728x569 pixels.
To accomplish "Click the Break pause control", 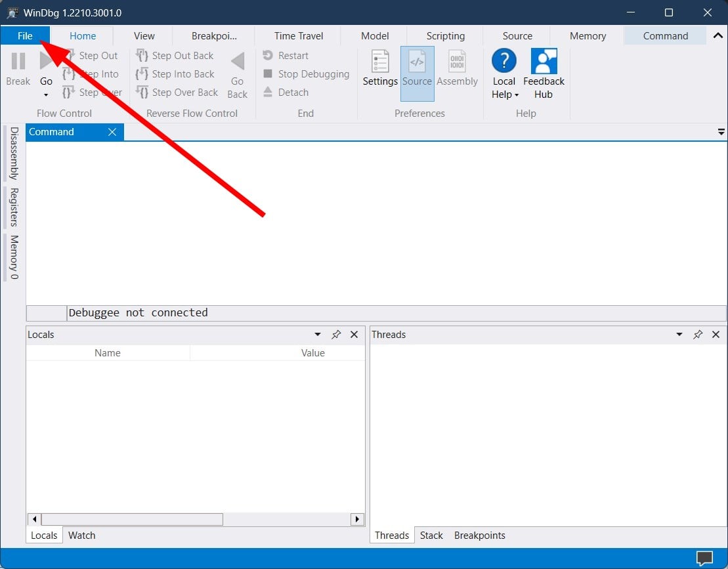I will [x=18, y=68].
